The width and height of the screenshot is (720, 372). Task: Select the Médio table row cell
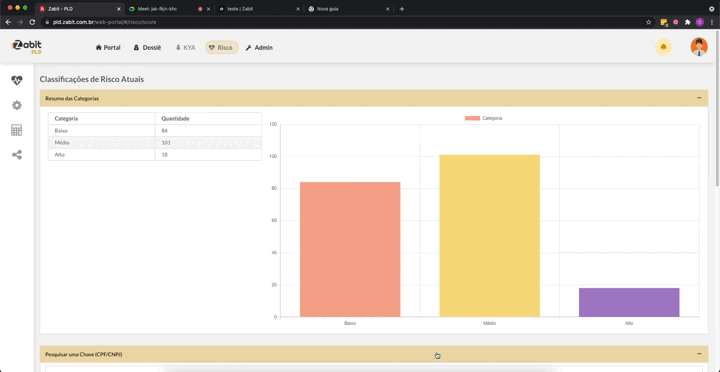coord(101,143)
